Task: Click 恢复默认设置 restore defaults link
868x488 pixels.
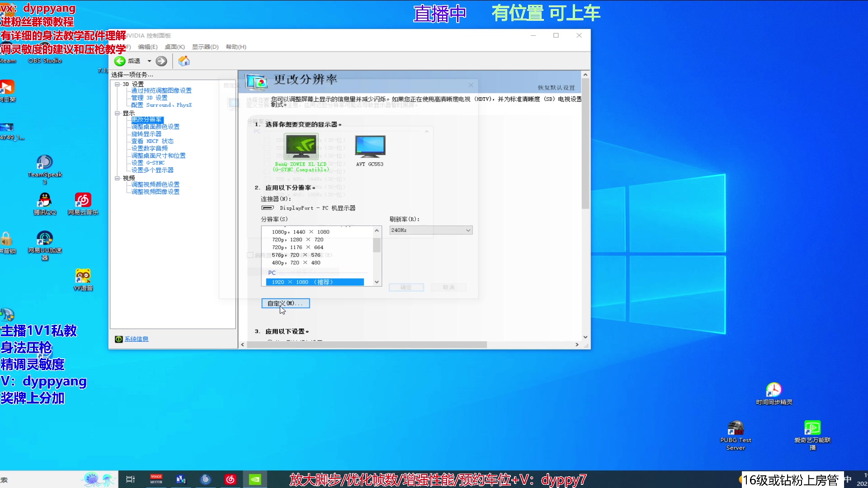Action: click(556, 88)
